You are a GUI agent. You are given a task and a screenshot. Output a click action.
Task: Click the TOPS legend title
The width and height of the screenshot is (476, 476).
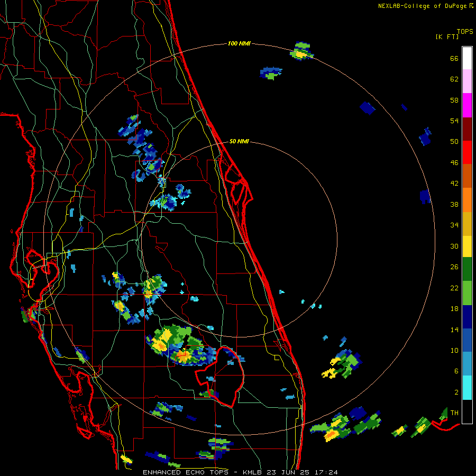465,32
